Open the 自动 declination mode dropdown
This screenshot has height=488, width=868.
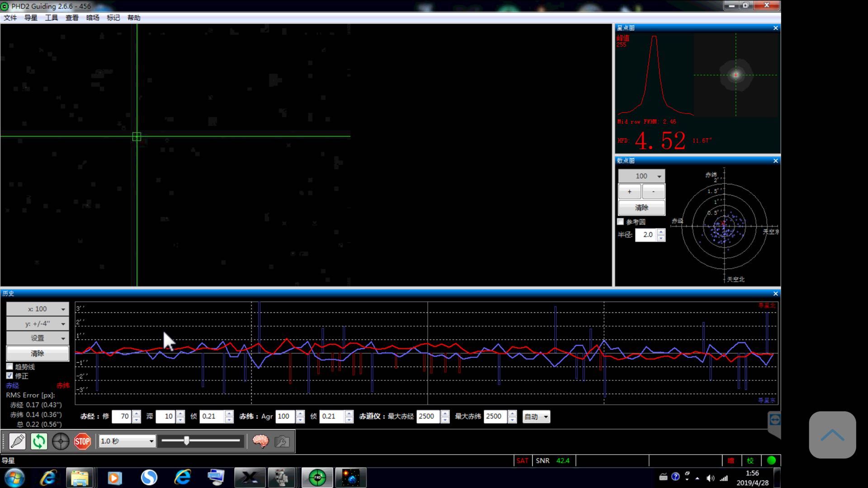tap(536, 417)
